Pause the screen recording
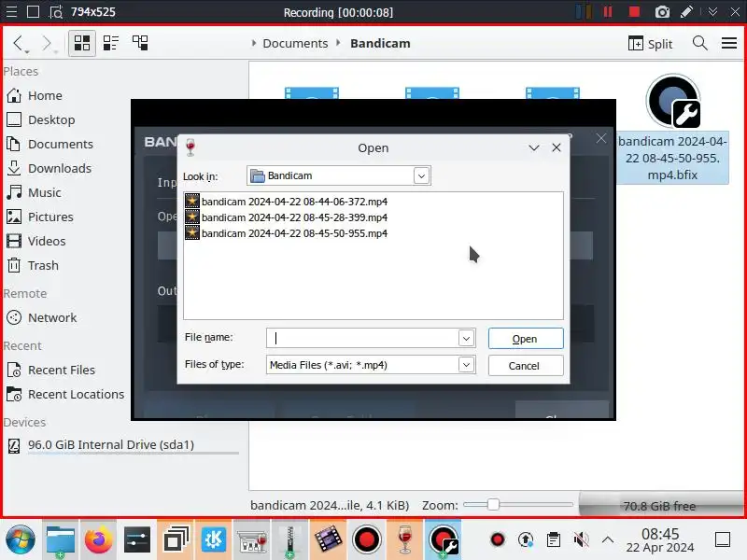 [x=608, y=11]
